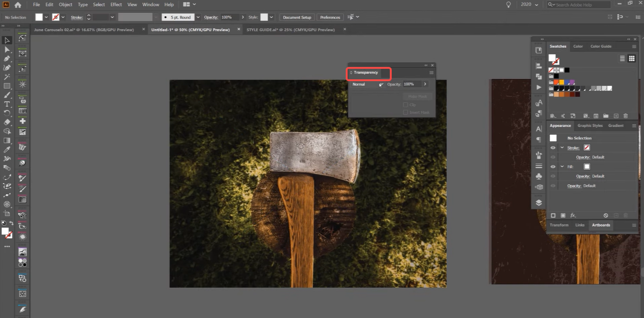Open the Effect menu
Image resolution: width=644 pixels, height=318 pixels.
[x=116, y=4]
